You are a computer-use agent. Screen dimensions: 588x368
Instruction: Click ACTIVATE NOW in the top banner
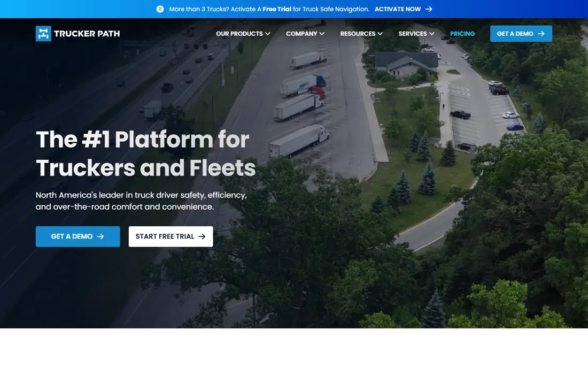[x=398, y=9]
